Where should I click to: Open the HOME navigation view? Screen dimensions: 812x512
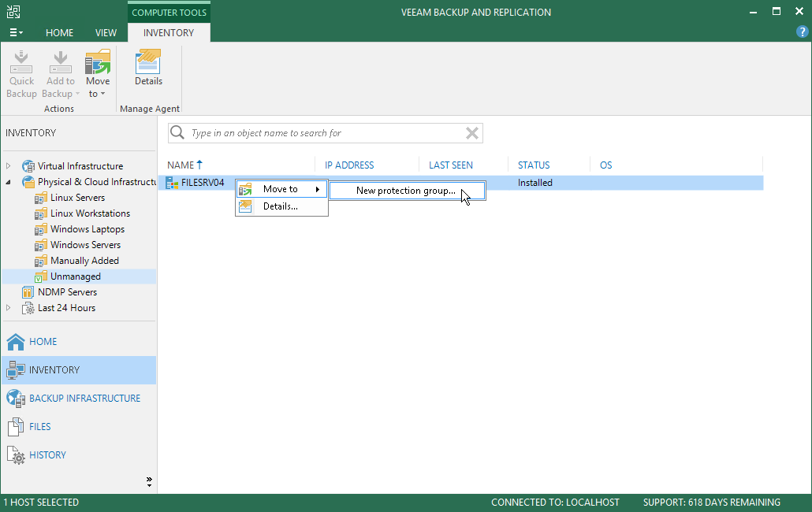pos(79,341)
